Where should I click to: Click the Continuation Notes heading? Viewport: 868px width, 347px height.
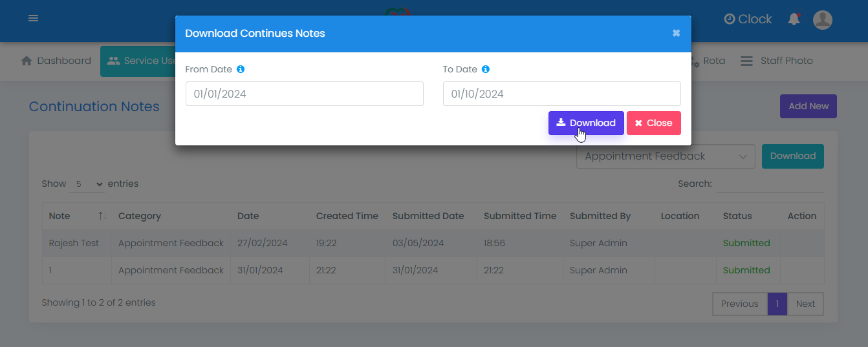(94, 107)
